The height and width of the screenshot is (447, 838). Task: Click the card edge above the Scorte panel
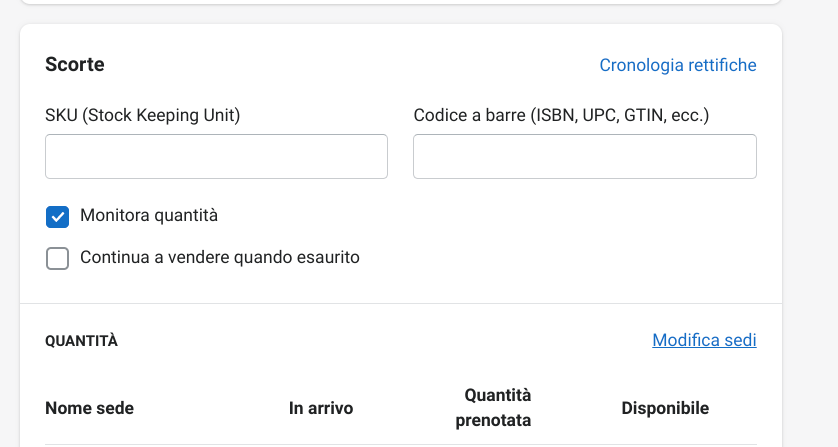tap(400, 3)
